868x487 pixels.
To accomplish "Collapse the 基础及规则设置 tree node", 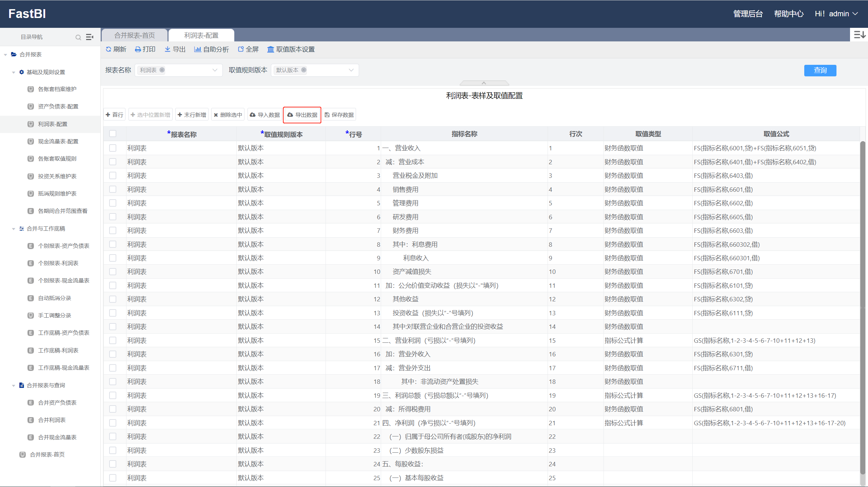I will 14,72.
